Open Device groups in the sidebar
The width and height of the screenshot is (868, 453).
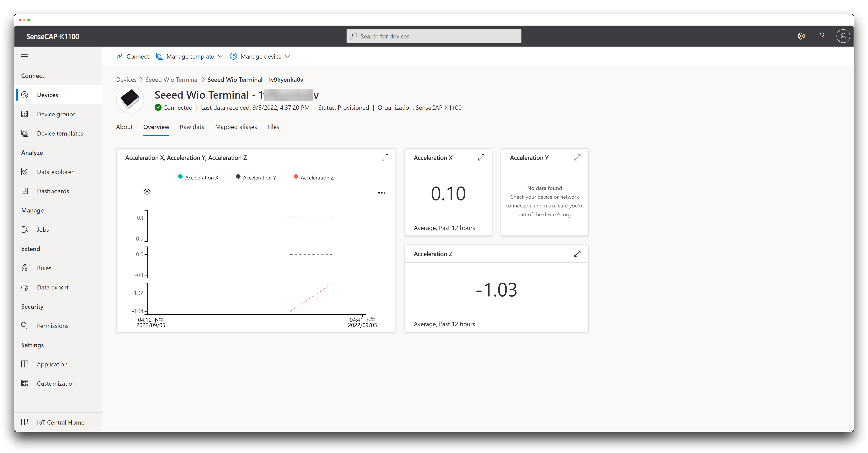pos(58,114)
